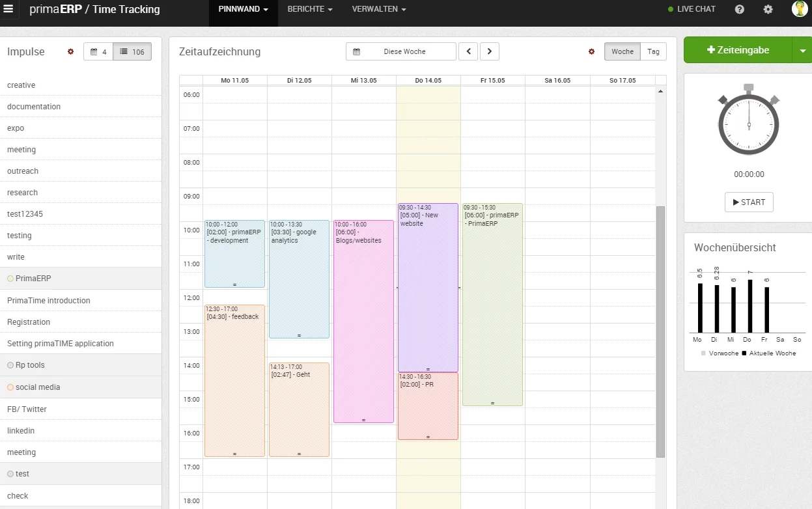Click the green Zeiteingabe button
This screenshot has height=509, width=812.
point(738,50)
